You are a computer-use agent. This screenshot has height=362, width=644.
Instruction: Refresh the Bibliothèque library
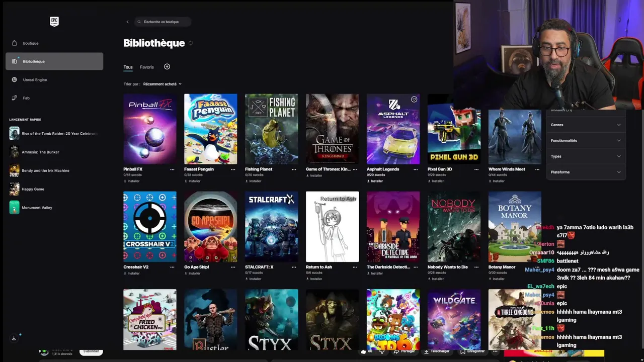[191, 43]
